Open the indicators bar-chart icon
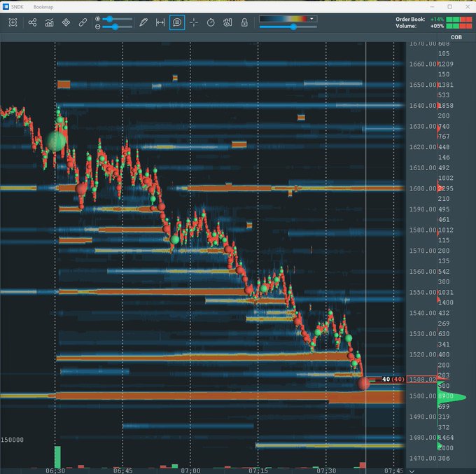The width and height of the screenshot is (476, 474). point(49,22)
